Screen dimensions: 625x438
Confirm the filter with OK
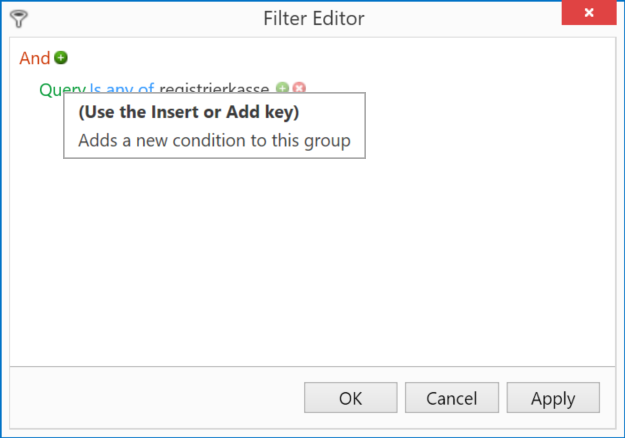(350, 398)
